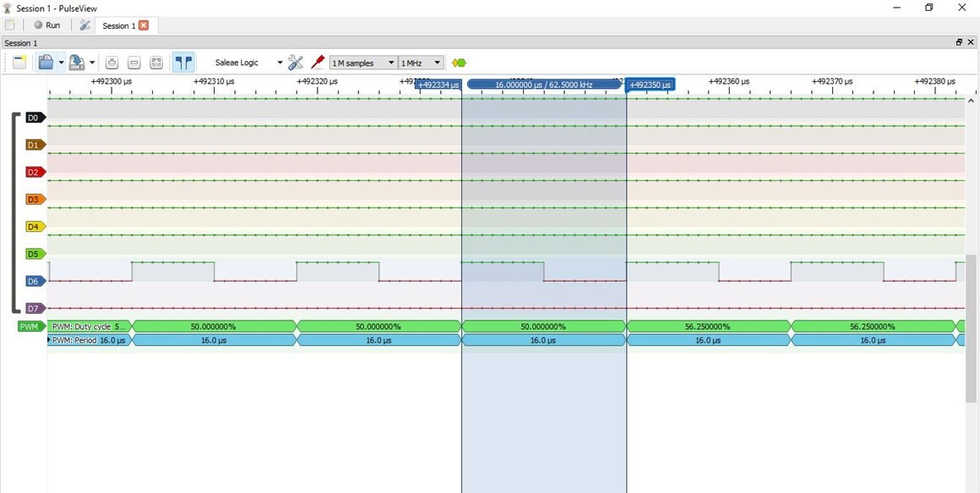Close the Session 1 tab

(144, 25)
